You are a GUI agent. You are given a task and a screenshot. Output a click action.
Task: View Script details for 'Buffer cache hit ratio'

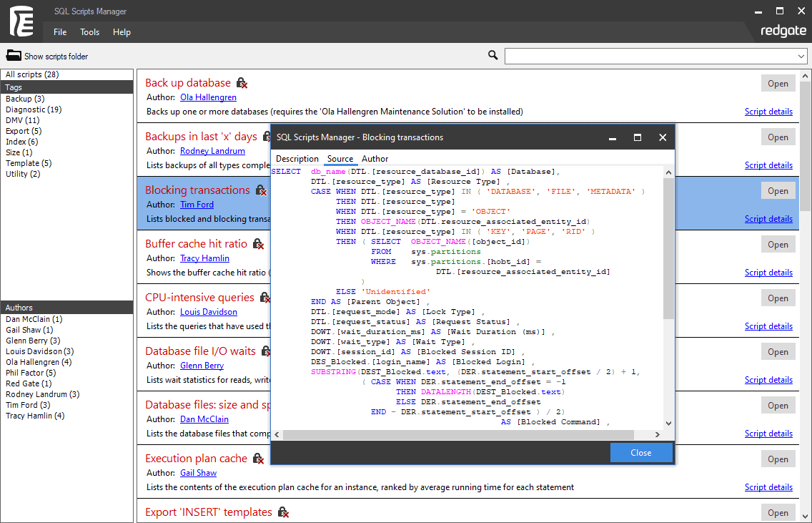point(768,272)
